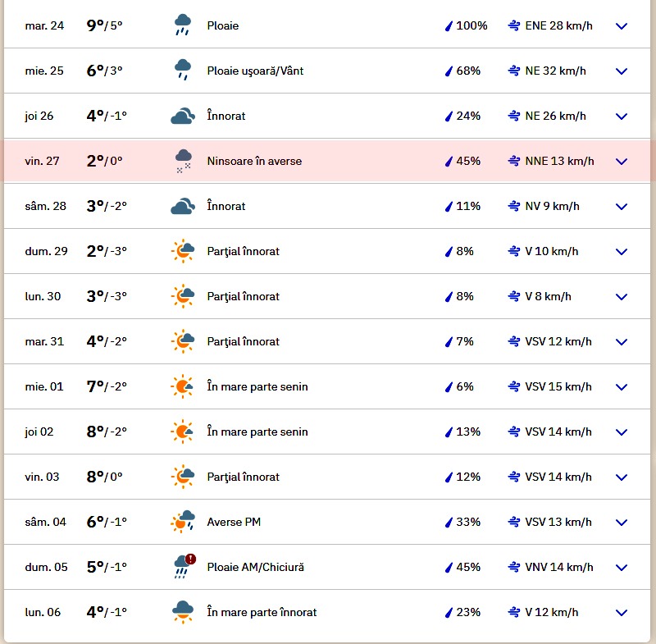Expand details for vin. 27 row
The height and width of the screenshot is (644, 656).
(622, 161)
